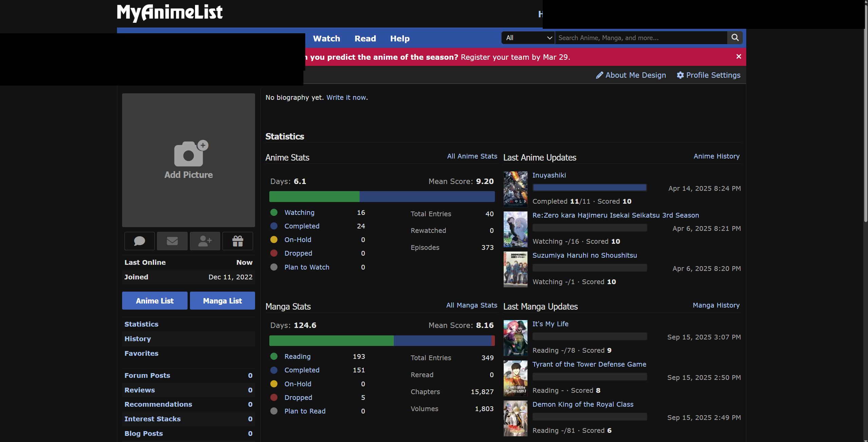Open the Watch menu
This screenshot has height=442, width=868.
tap(326, 39)
